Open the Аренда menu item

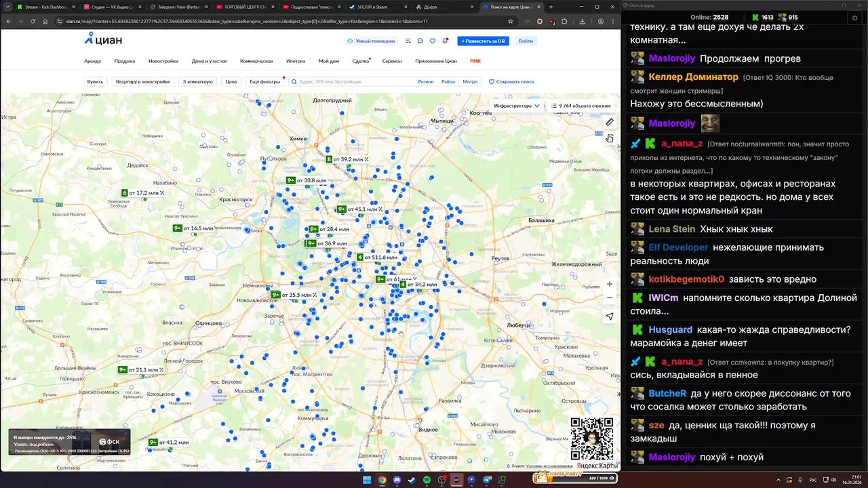pyautogui.click(x=92, y=61)
